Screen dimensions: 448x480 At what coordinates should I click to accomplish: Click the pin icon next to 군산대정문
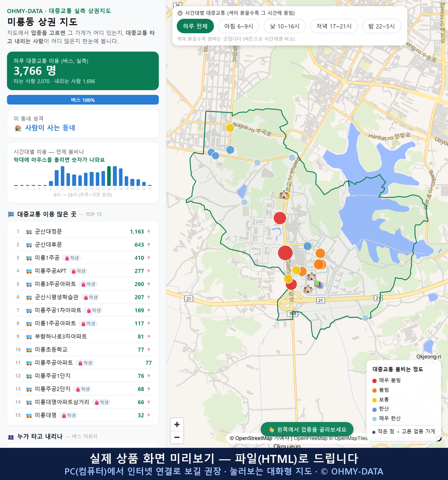(x=149, y=232)
